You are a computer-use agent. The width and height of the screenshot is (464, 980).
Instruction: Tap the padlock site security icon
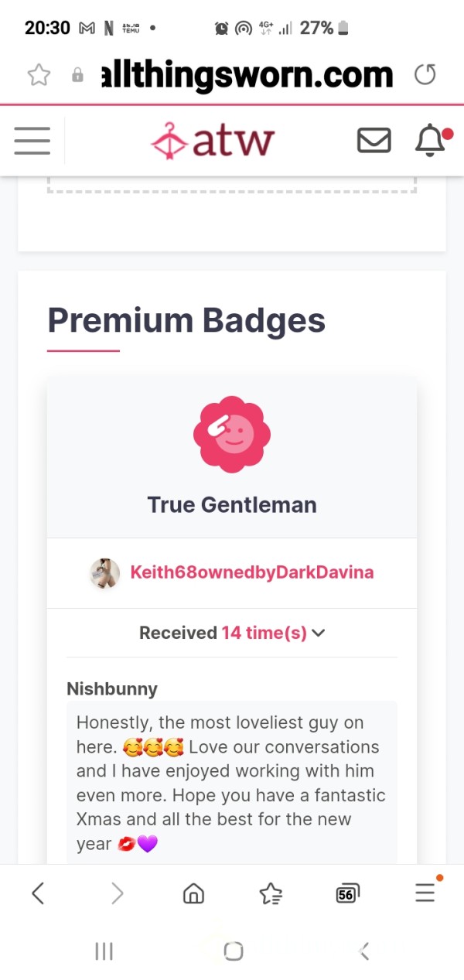(x=77, y=75)
